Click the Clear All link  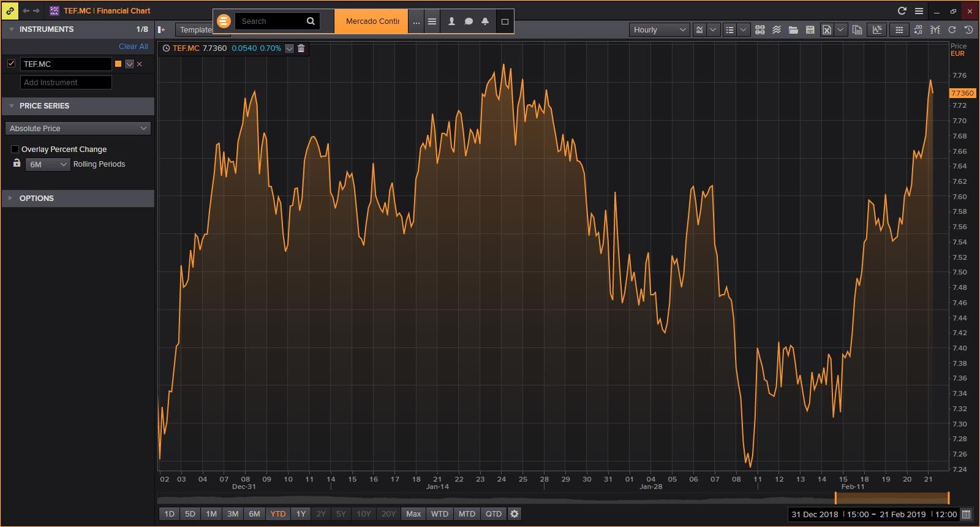point(133,46)
